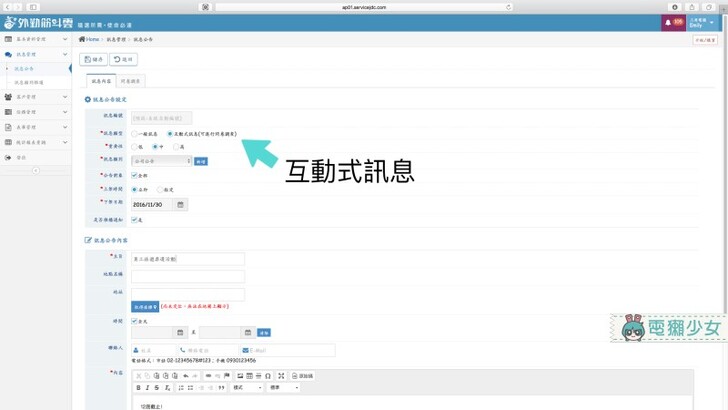The height and width of the screenshot is (410, 728).
Task: Select 訊息公告 in the sidebar
Action: click(25, 68)
